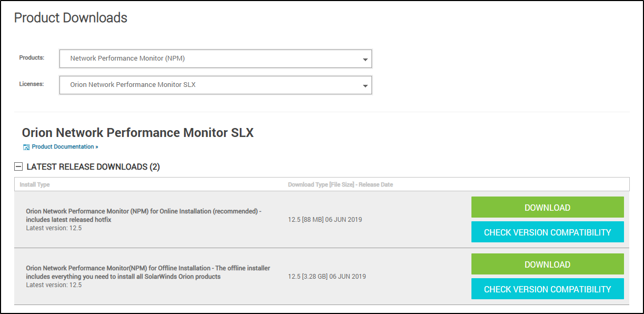Click the 'LATEST RELEASE DOWNLOADS (2)' label
This screenshot has height=314, width=644.
click(93, 167)
